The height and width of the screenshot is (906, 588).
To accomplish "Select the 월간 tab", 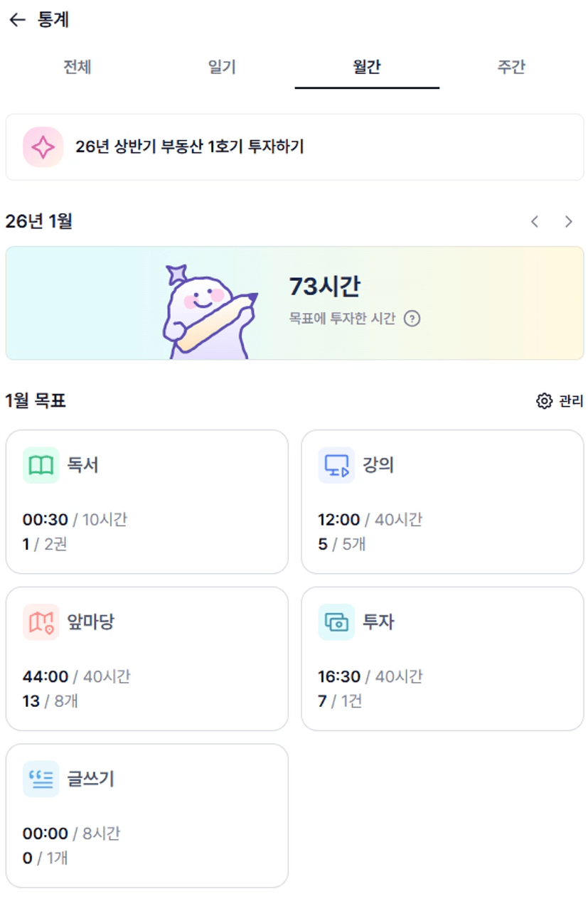I will pos(367,68).
